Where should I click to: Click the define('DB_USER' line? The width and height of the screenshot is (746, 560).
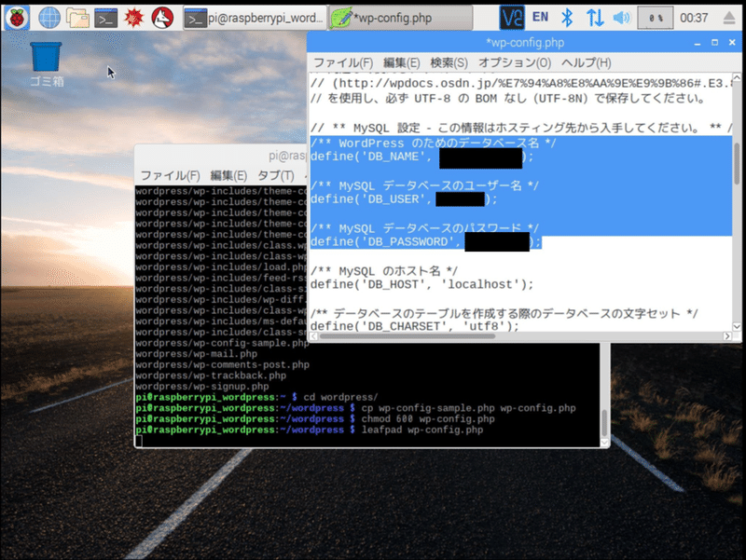tap(404, 199)
